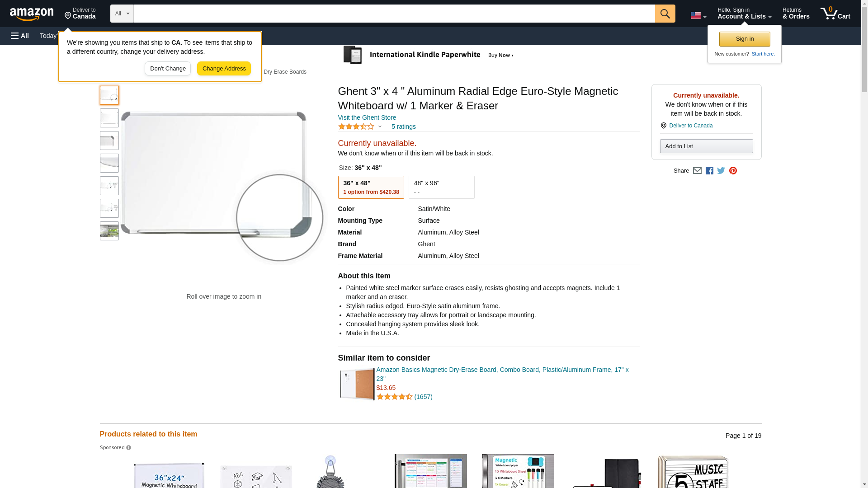Select the 48" x 96" size option
Screen dimensions: 868x488
coord(441,187)
